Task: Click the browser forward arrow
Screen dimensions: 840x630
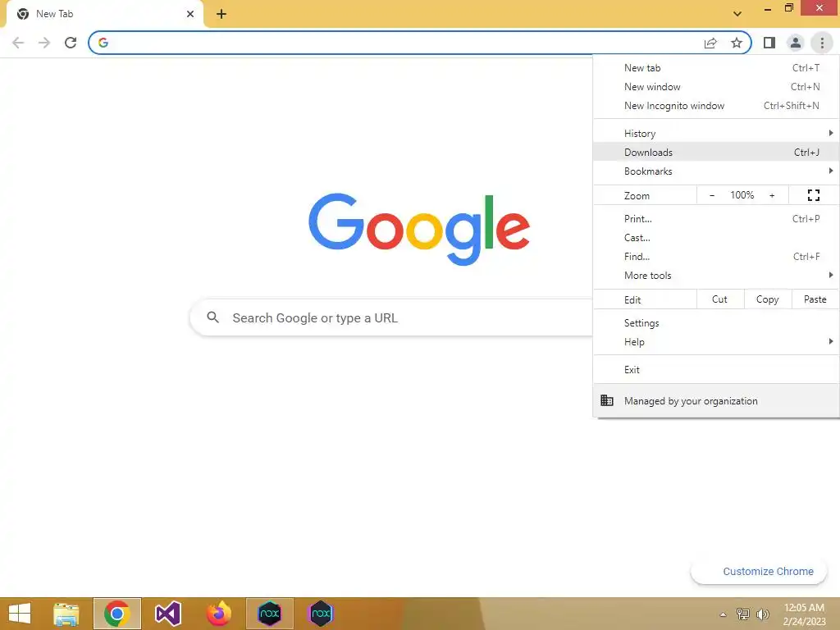Action: click(x=44, y=43)
